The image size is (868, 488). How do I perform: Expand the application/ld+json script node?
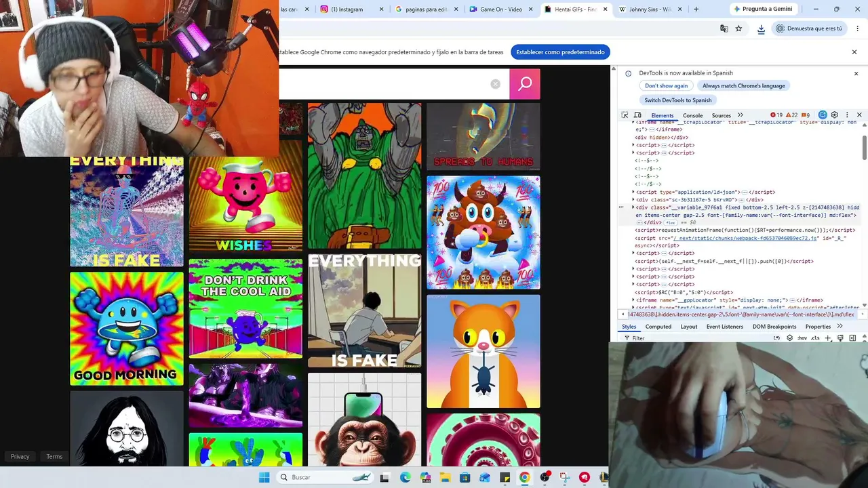(633, 192)
